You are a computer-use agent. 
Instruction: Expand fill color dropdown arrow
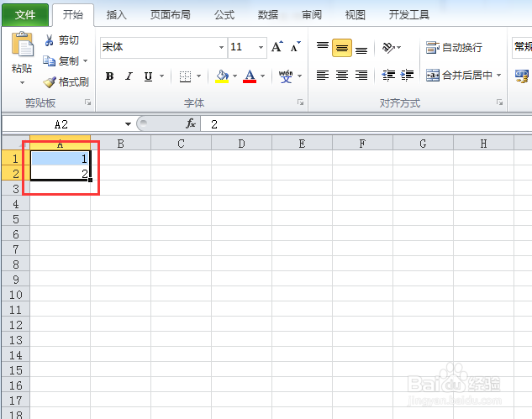(234, 76)
